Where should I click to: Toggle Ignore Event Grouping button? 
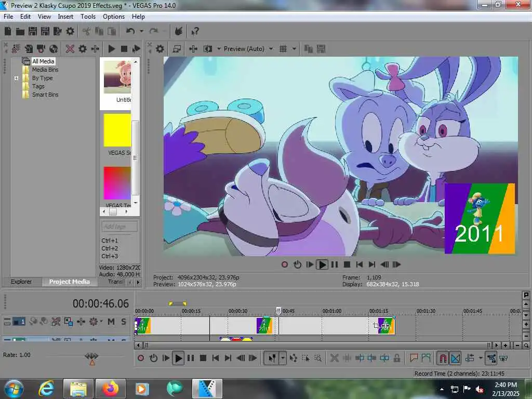pos(503,358)
